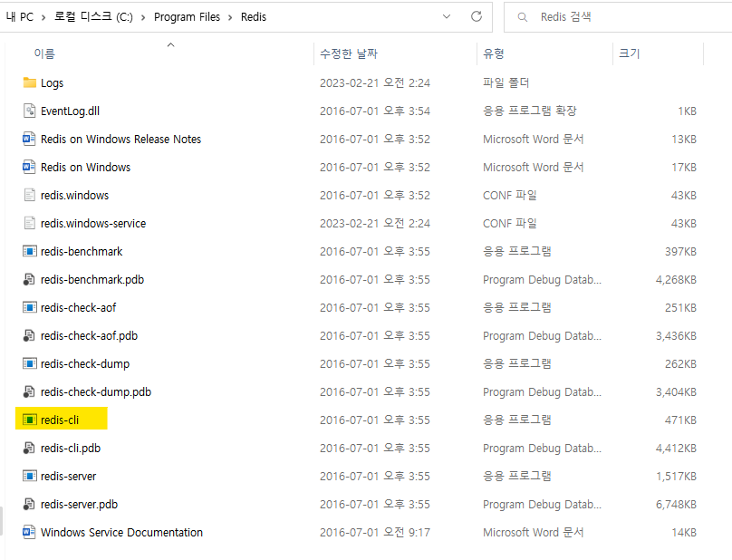The image size is (732, 560).
Task: Open the Logs folder icon
Action: coord(29,82)
